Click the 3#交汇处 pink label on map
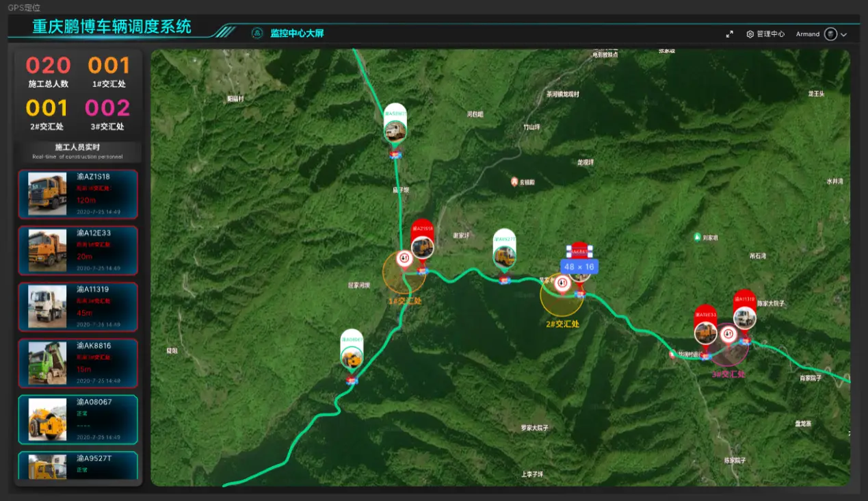Viewport: 868px width, 501px height. pyautogui.click(x=728, y=374)
